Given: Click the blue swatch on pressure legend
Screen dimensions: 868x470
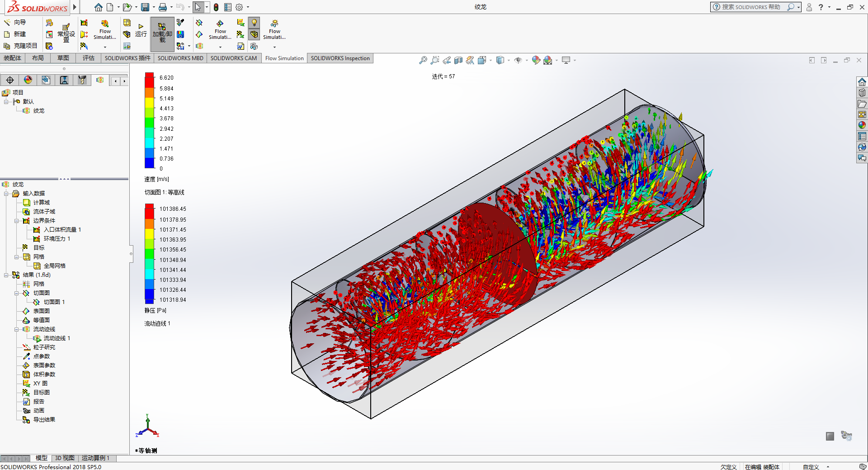Looking at the screenshot, I should click(150, 296).
